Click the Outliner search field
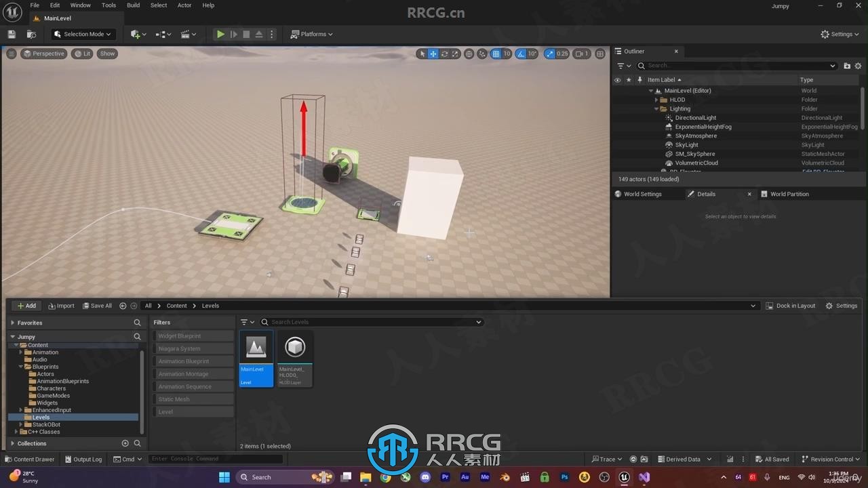Image resolution: width=868 pixels, height=488 pixels. [x=736, y=66]
